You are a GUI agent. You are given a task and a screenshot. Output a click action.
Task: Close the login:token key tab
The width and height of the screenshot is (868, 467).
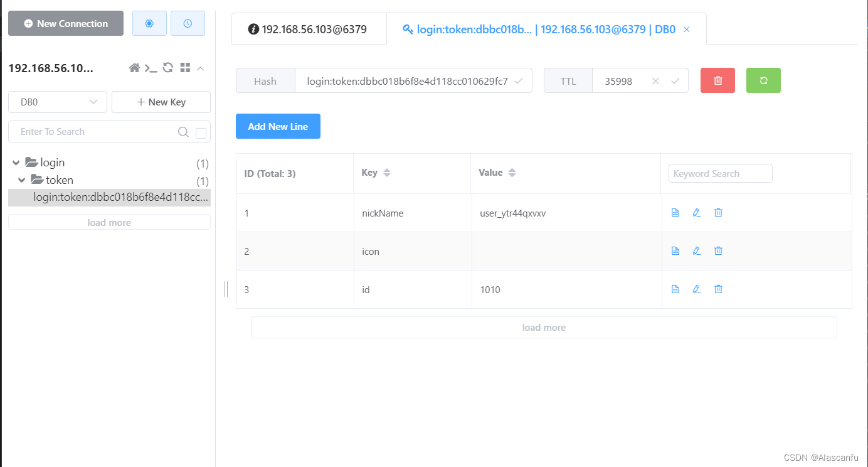tap(687, 30)
